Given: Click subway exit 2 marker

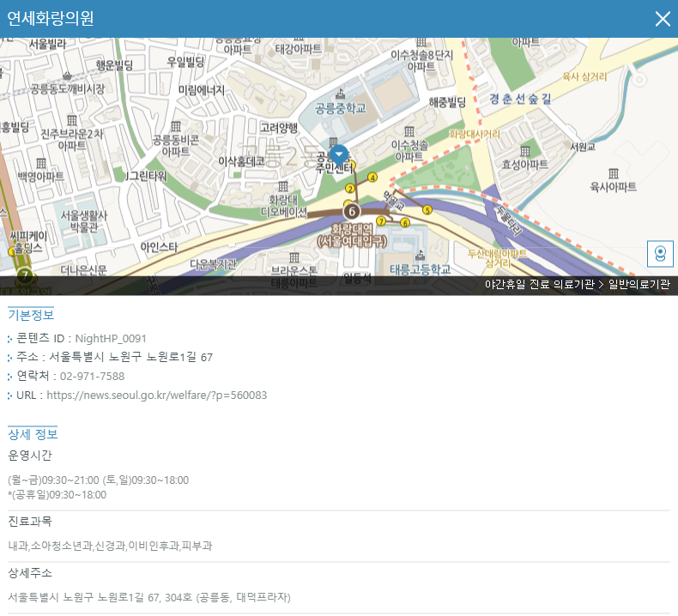Looking at the screenshot, I should (x=350, y=189).
